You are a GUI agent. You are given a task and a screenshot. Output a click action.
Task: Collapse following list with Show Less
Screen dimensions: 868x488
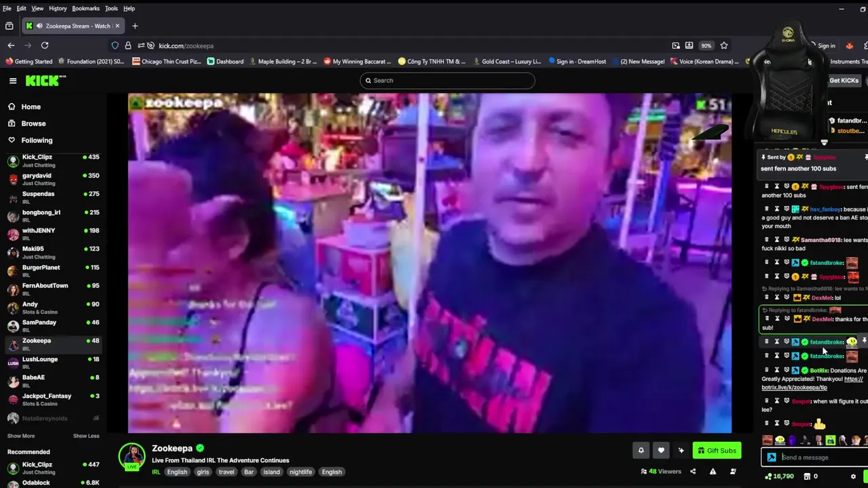tap(86, 436)
